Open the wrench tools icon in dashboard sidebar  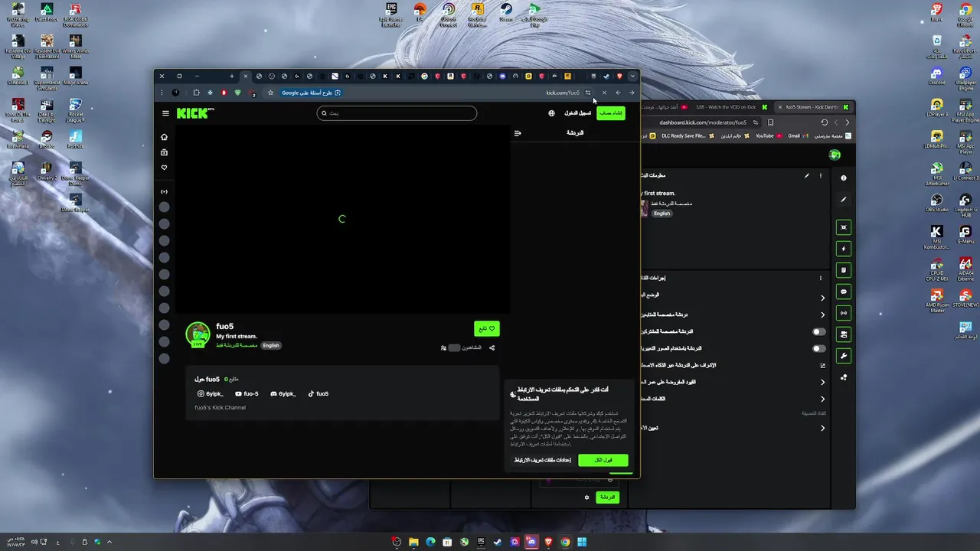(844, 356)
